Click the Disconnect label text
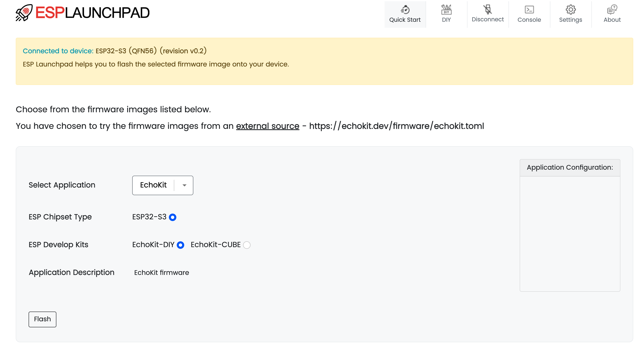 pos(488,19)
